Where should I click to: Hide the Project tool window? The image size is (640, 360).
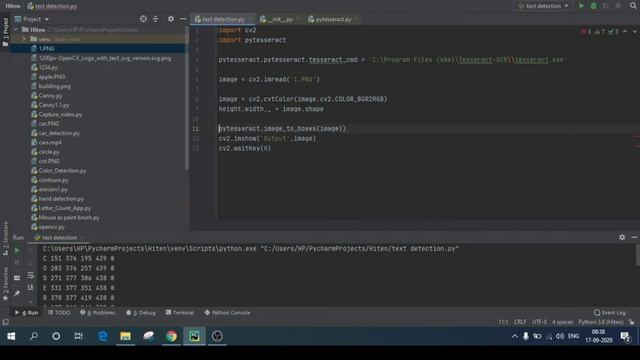click(183, 19)
